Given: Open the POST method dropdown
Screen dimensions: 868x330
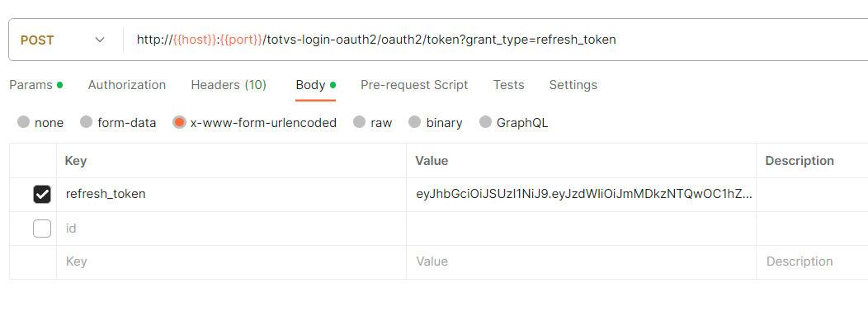Looking at the screenshot, I should (x=63, y=40).
